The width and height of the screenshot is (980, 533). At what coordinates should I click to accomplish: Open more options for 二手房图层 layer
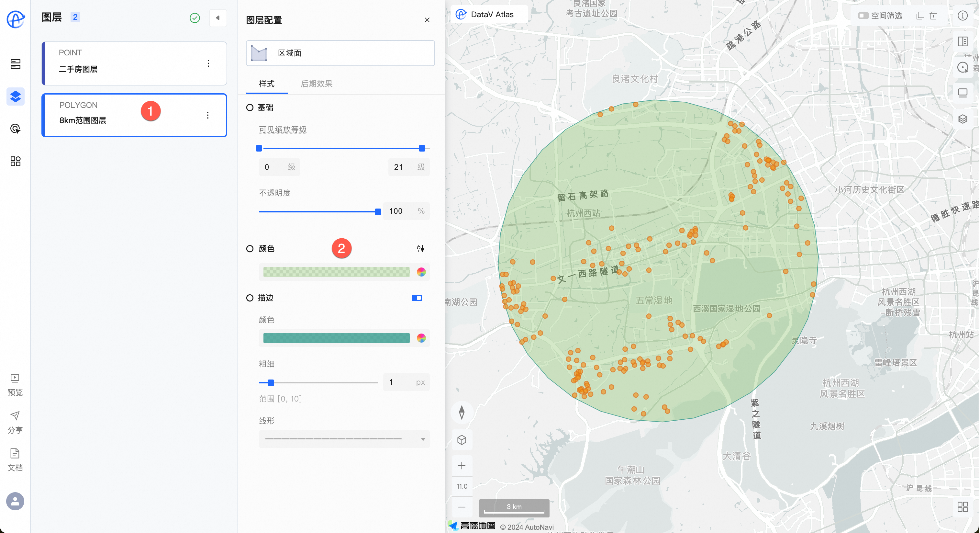[208, 63]
